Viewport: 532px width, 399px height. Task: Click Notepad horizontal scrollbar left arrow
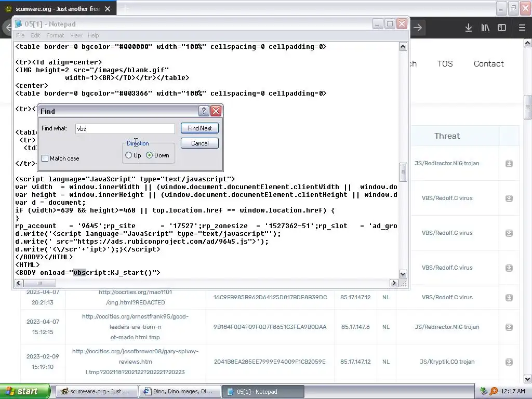tap(19, 283)
